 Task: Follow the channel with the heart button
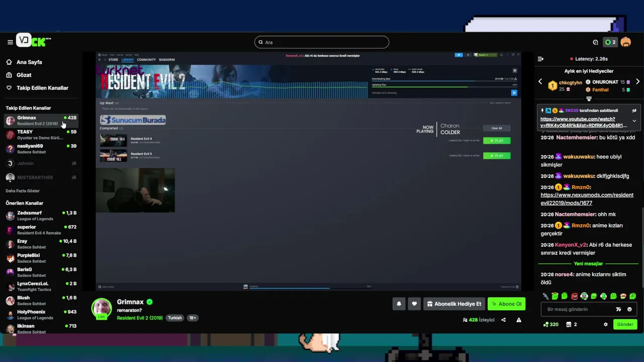pos(414,304)
